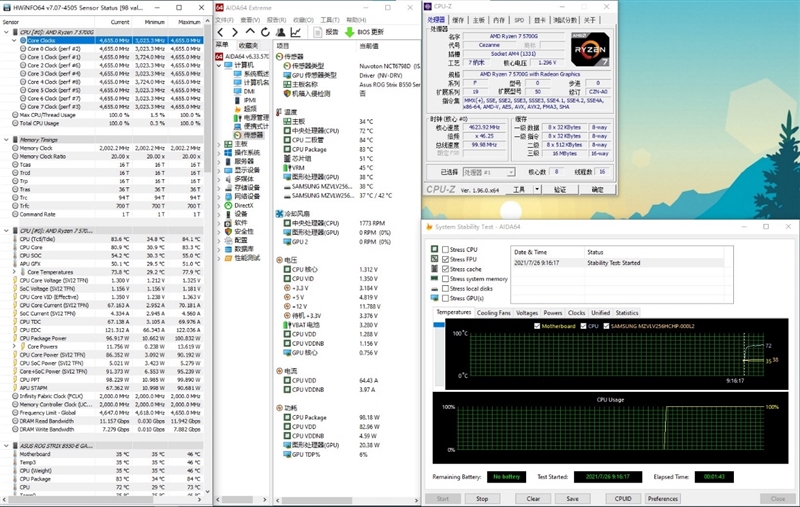Enable Stress GPU(s) checkbox

(x=445, y=298)
